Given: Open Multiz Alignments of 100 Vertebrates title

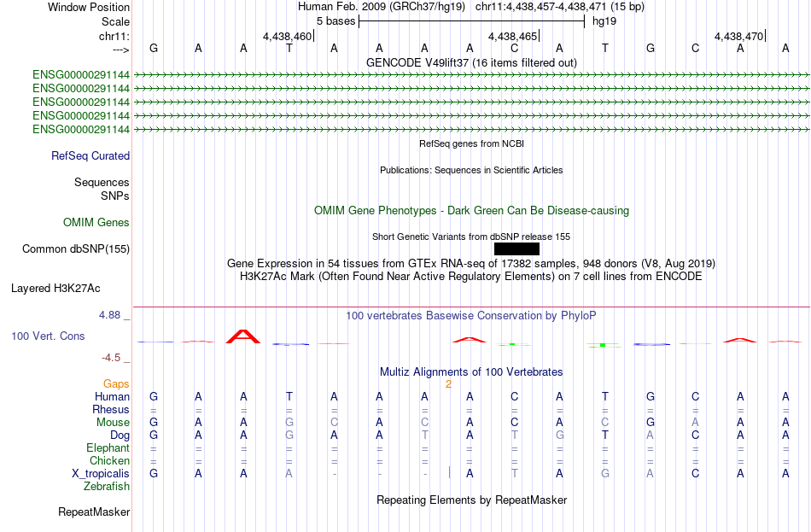Looking at the screenshot, I should pyautogui.click(x=471, y=372).
